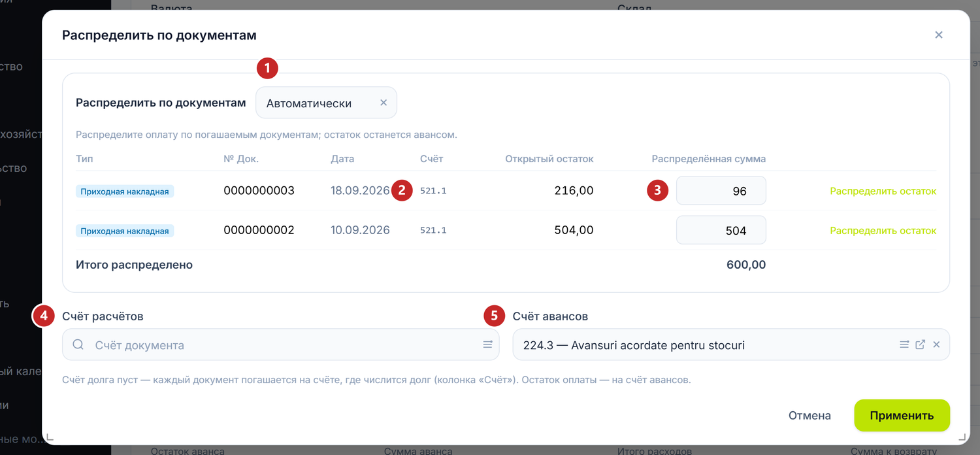Image resolution: width=980 pixels, height=455 pixels.
Task: Open account 224.3 in new window
Action: click(920, 345)
